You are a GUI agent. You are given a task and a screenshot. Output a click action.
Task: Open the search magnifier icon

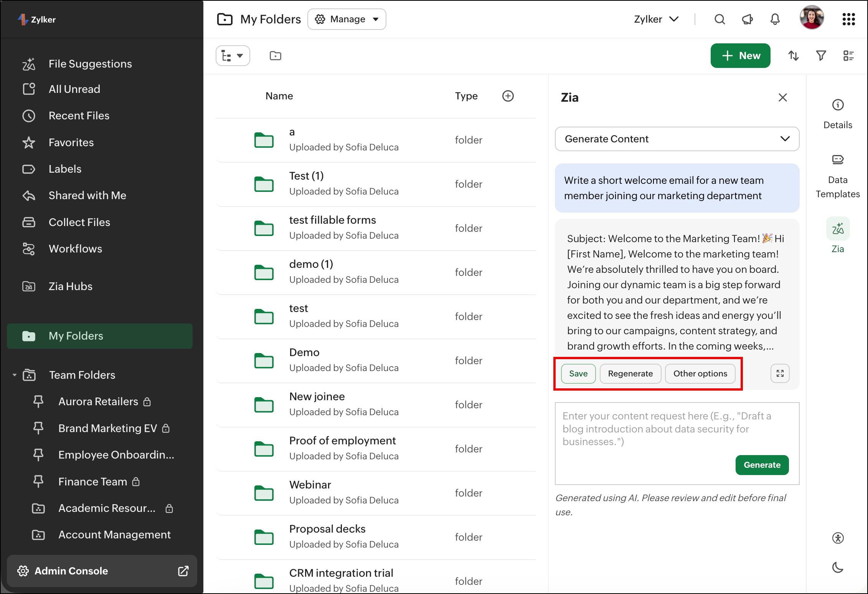719,19
